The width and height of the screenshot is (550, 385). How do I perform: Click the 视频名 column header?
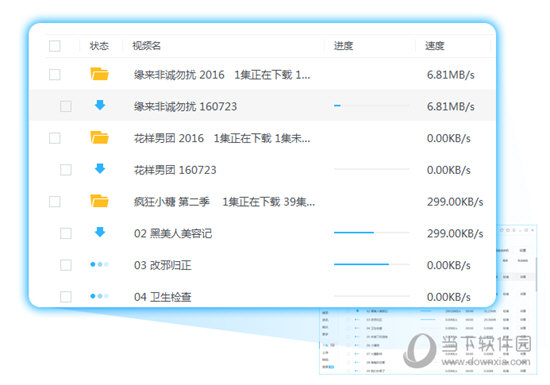pos(147,46)
